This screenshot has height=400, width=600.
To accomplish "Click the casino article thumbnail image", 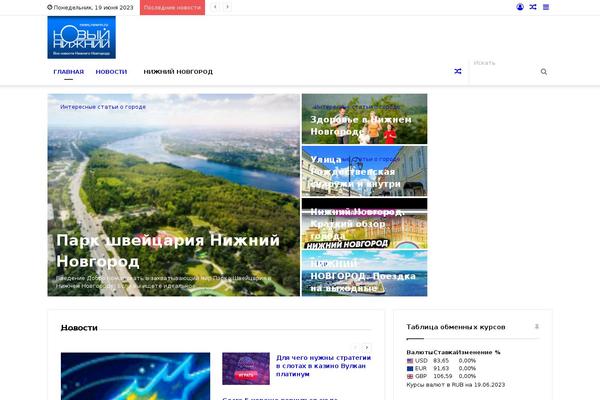I will pyautogui.click(x=245, y=368).
